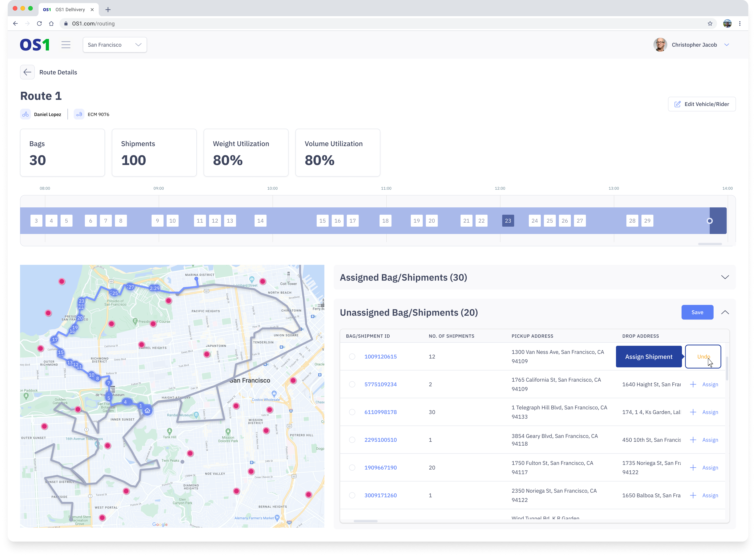This screenshot has width=756, height=557.
Task: Select stop 23 on the timeline
Action: coord(508,221)
